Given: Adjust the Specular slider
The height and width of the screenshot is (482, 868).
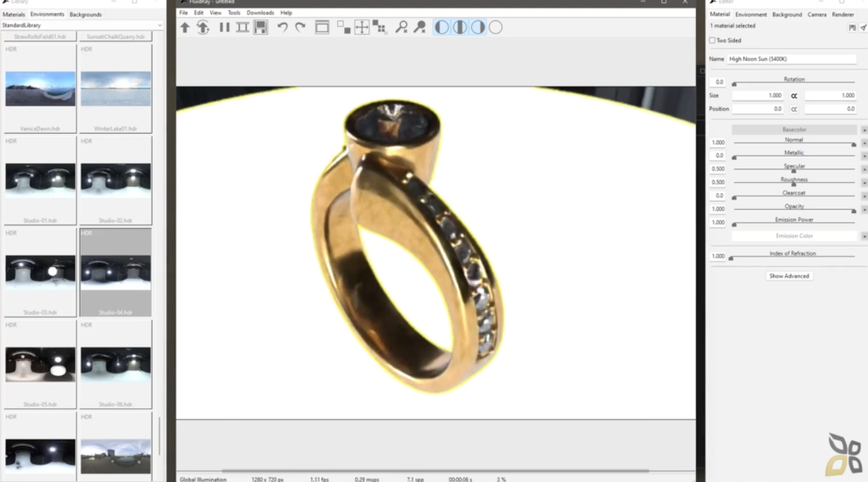Looking at the screenshot, I should click(x=793, y=171).
